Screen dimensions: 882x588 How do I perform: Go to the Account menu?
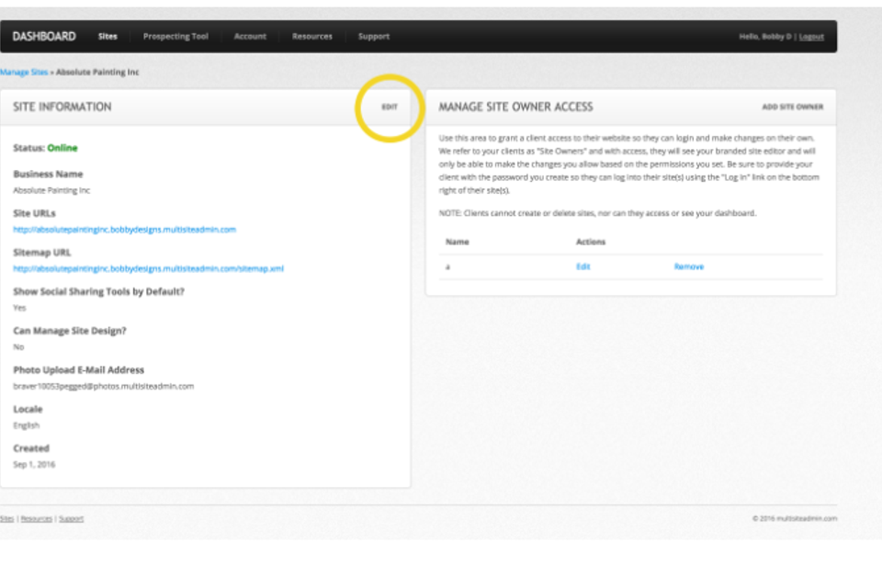coord(250,37)
